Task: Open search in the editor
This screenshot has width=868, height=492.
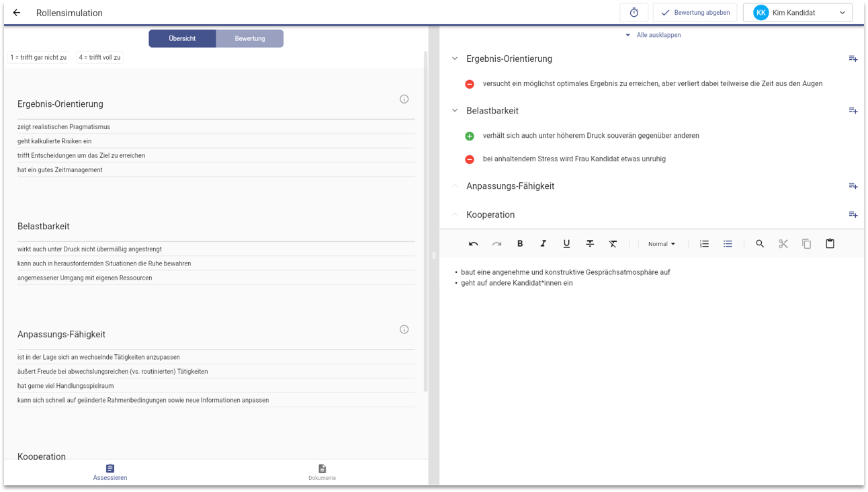Action: coord(760,244)
